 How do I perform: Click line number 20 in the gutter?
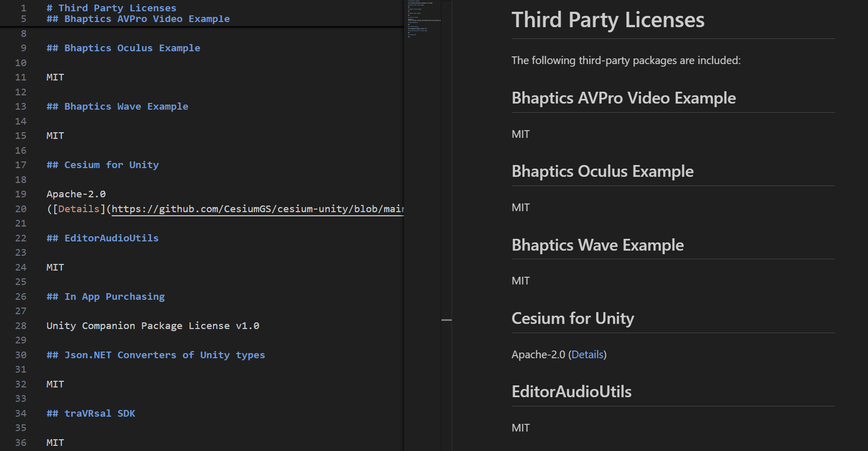pyautogui.click(x=20, y=209)
